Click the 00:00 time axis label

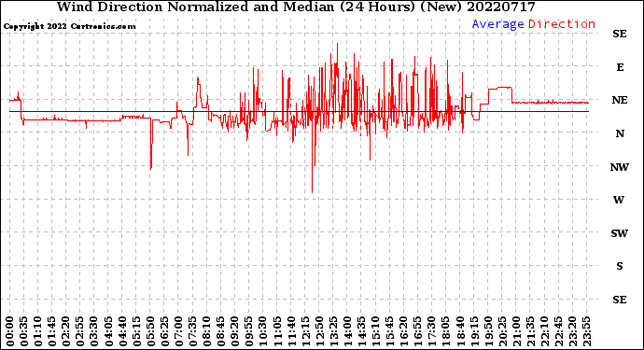pyautogui.click(x=10, y=331)
